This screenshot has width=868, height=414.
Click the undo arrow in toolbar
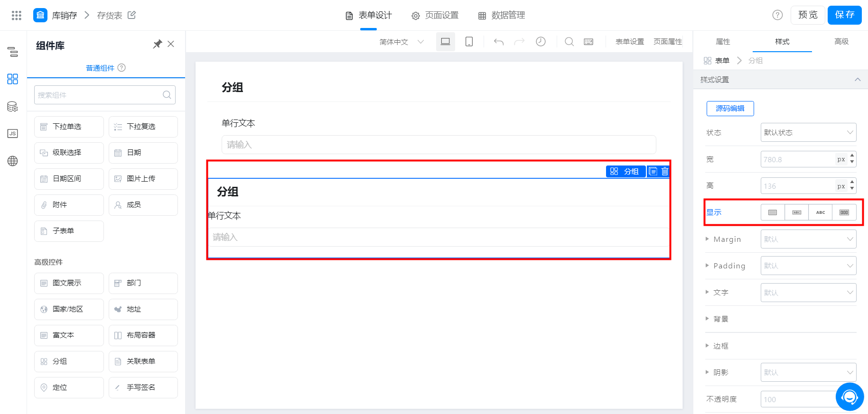tap(498, 42)
